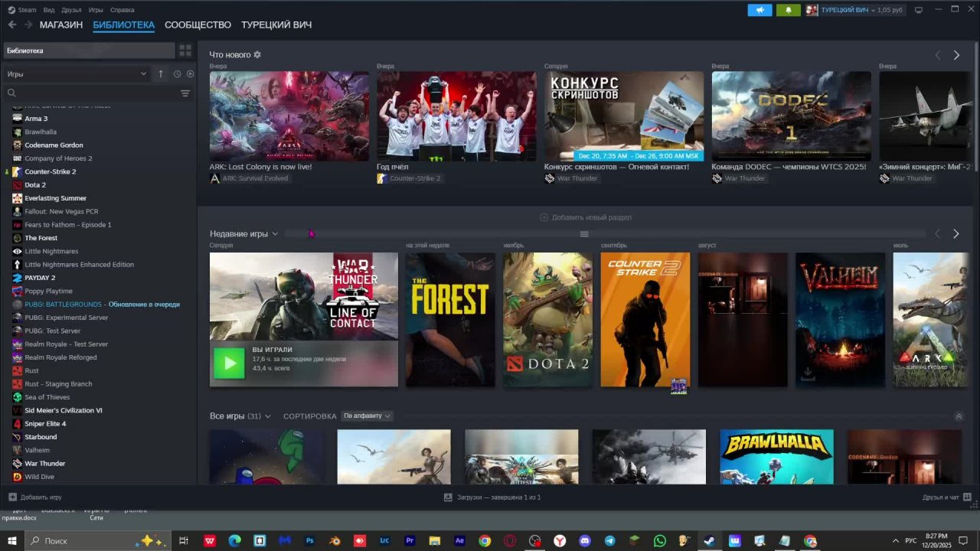The image size is (980, 551).
Task: Open the Brawlhalla cover in Все игры
Action: tap(776, 457)
